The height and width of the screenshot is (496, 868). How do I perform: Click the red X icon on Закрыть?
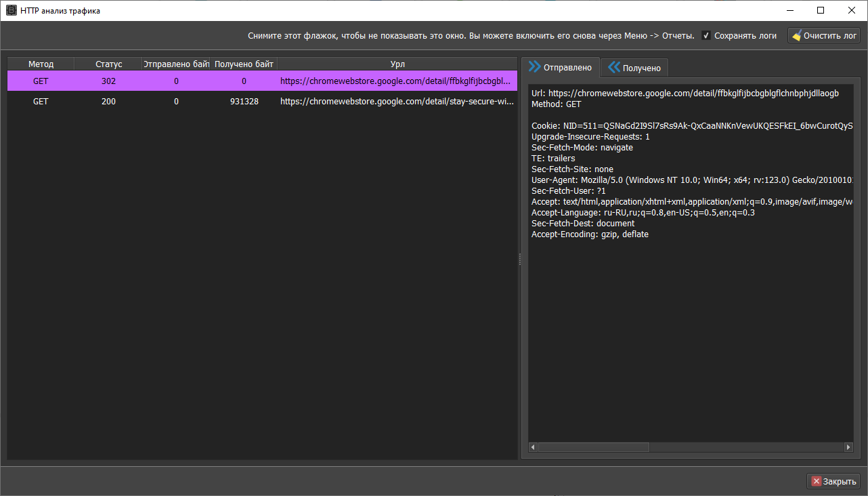tap(816, 481)
